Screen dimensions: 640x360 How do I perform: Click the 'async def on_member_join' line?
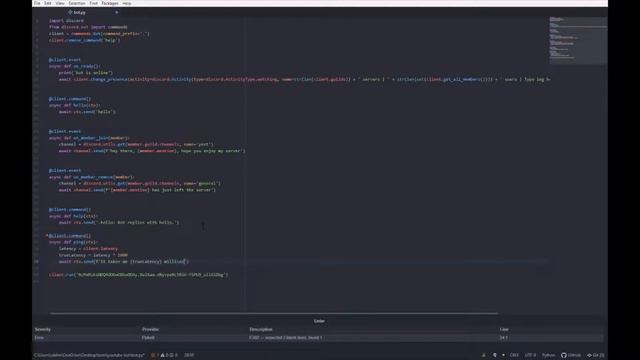pos(89,138)
